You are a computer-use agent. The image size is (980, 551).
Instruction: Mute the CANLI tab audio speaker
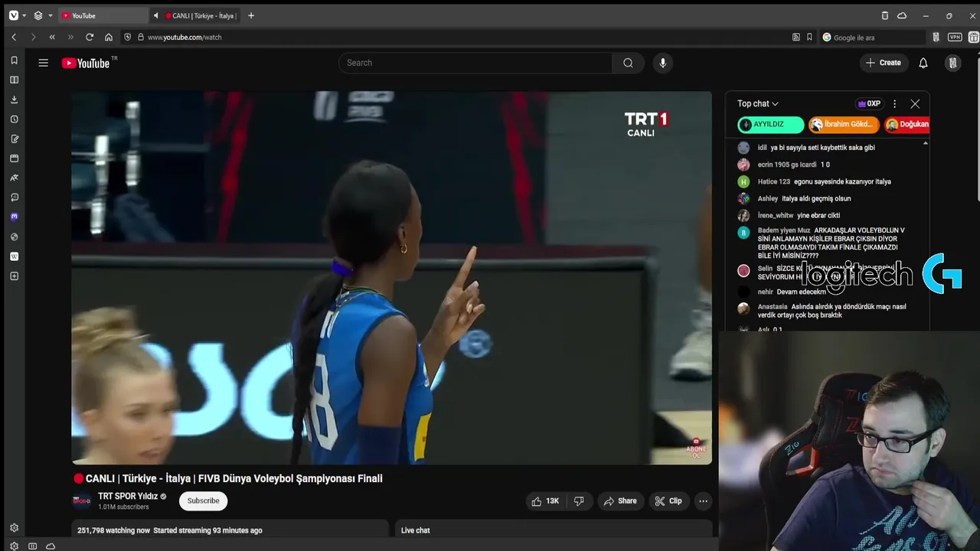point(156,15)
